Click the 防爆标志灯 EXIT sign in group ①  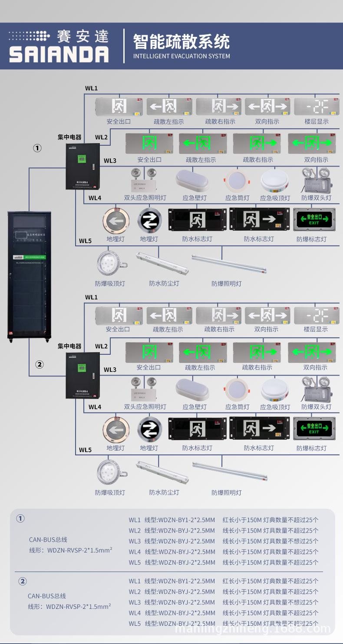[314, 220]
